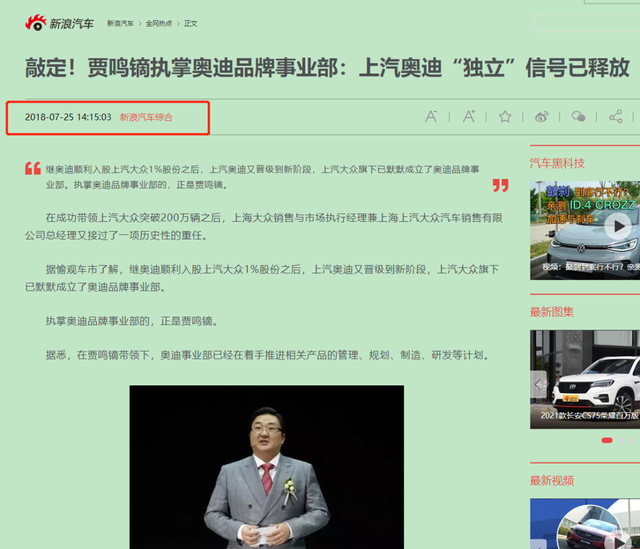
Task: Open 新浪汽车 breadcrumb link
Action: [x=120, y=23]
